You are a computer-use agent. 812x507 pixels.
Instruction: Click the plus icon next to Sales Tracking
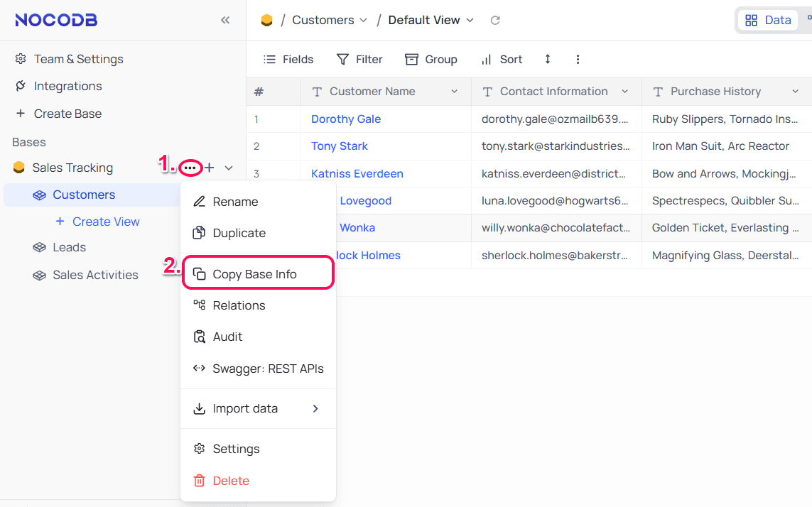(210, 168)
